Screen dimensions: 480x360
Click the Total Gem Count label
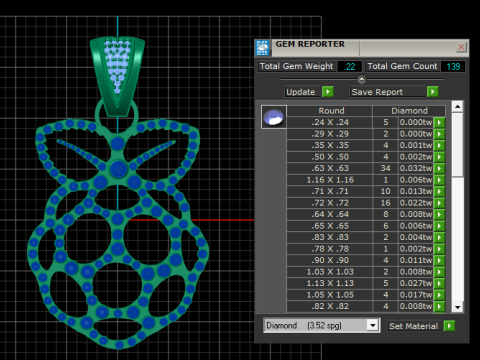[402, 66]
